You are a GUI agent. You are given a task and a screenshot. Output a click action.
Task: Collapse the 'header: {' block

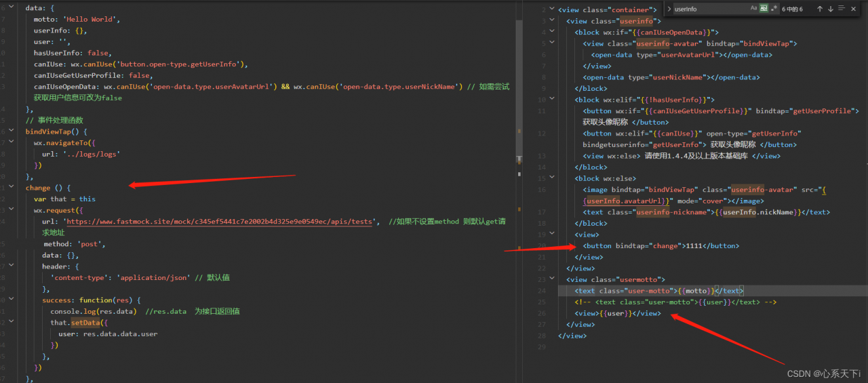tap(12, 266)
